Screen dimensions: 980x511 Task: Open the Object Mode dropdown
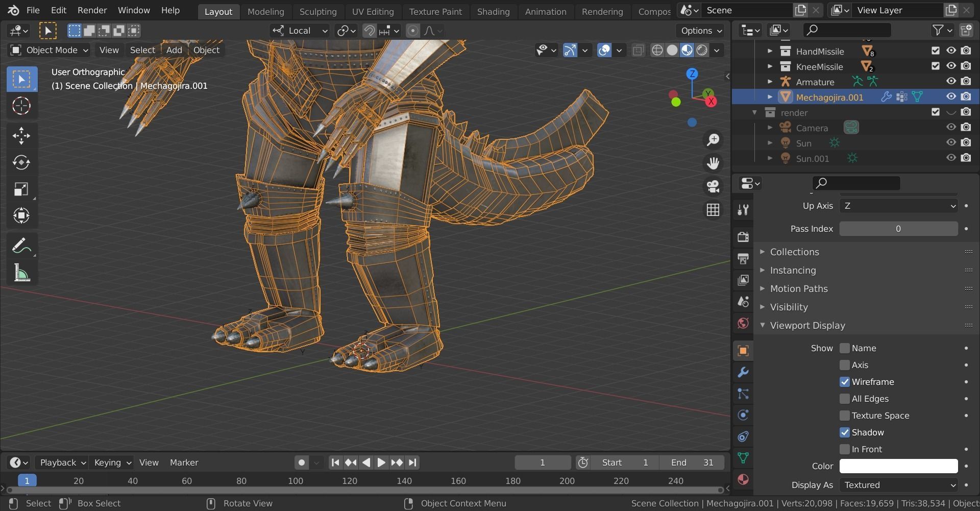(50, 50)
